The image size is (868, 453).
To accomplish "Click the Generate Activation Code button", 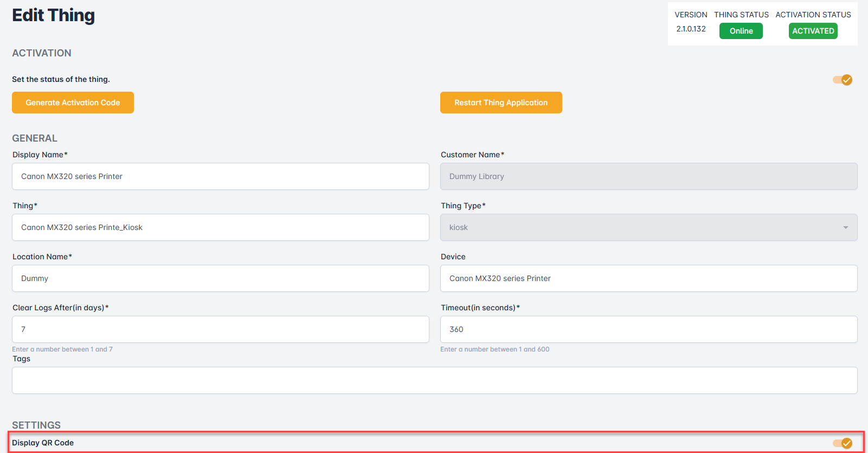I will point(73,103).
